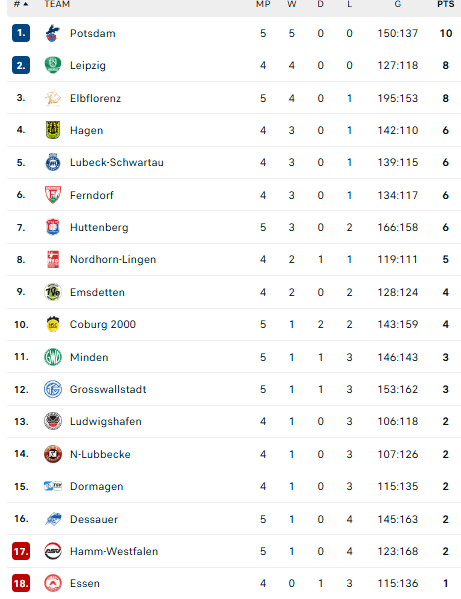The width and height of the screenshot is (461, 599).
Task: Sort standings by PTS column header
Action: pos(446,4)
